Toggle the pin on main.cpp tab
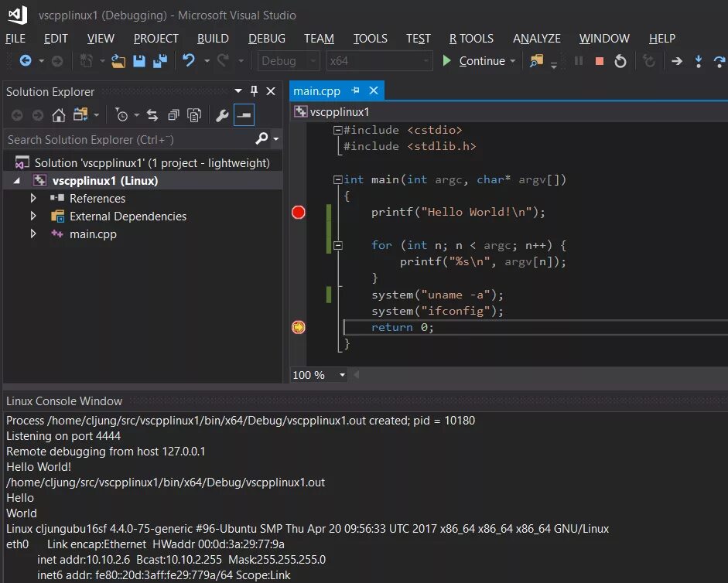 356,90
